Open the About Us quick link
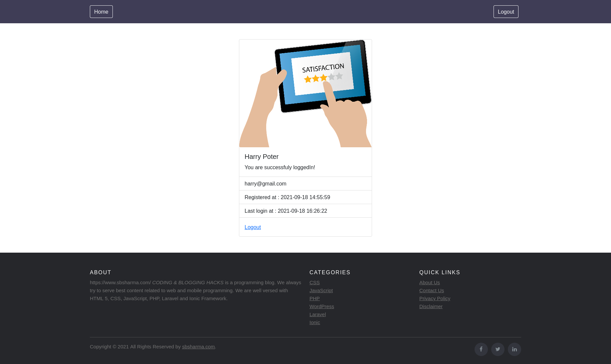Viewport: 611px width, 364px height. point(429,282)
